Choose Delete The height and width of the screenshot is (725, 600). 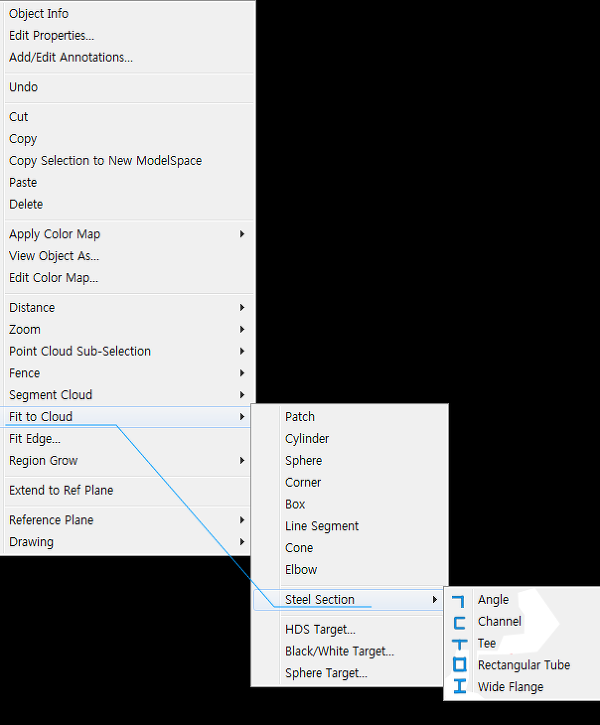pos(26,204)
